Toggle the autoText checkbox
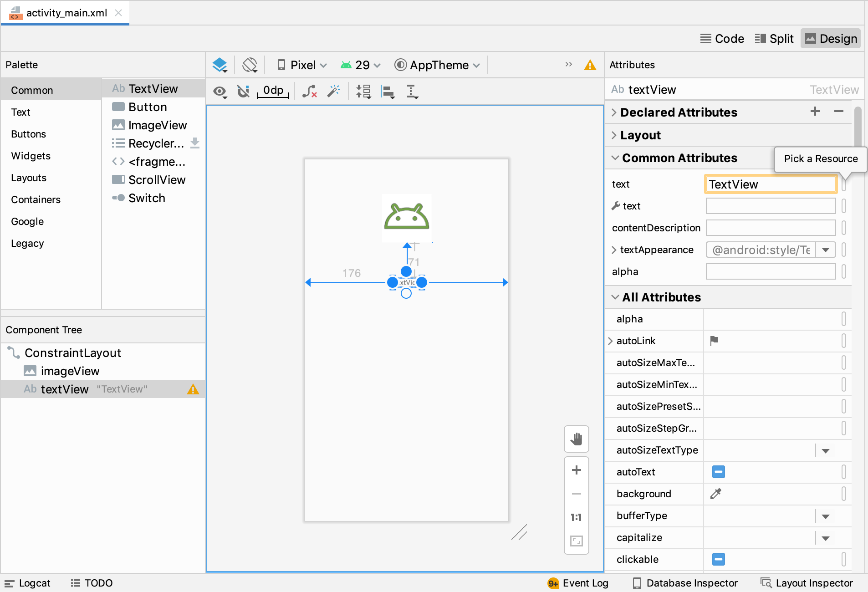 click(x=719, y=472)
